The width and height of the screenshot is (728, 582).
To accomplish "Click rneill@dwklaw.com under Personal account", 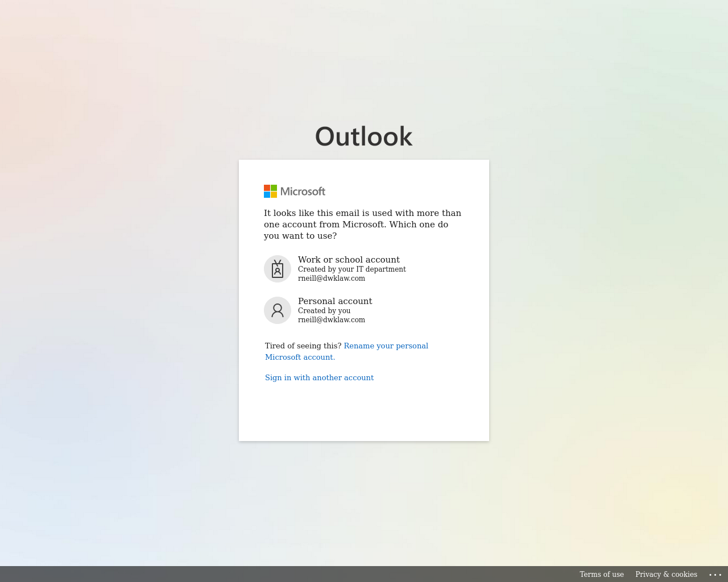I will 332,320.
